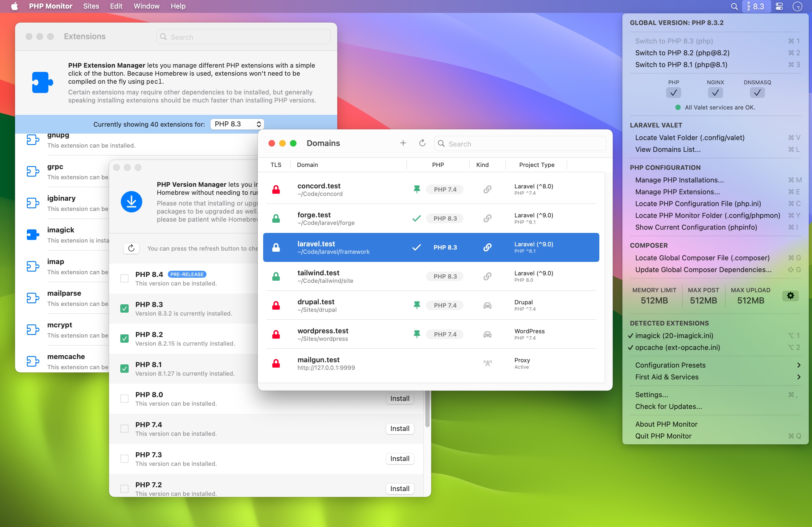Click the TLS lock icon for laravel.test

276,247
